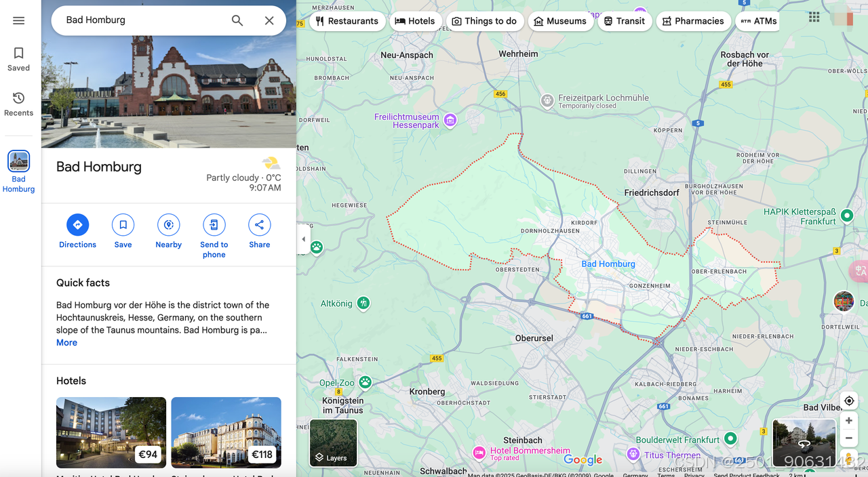Zoom out with the minus button

(x=849, y=438)
